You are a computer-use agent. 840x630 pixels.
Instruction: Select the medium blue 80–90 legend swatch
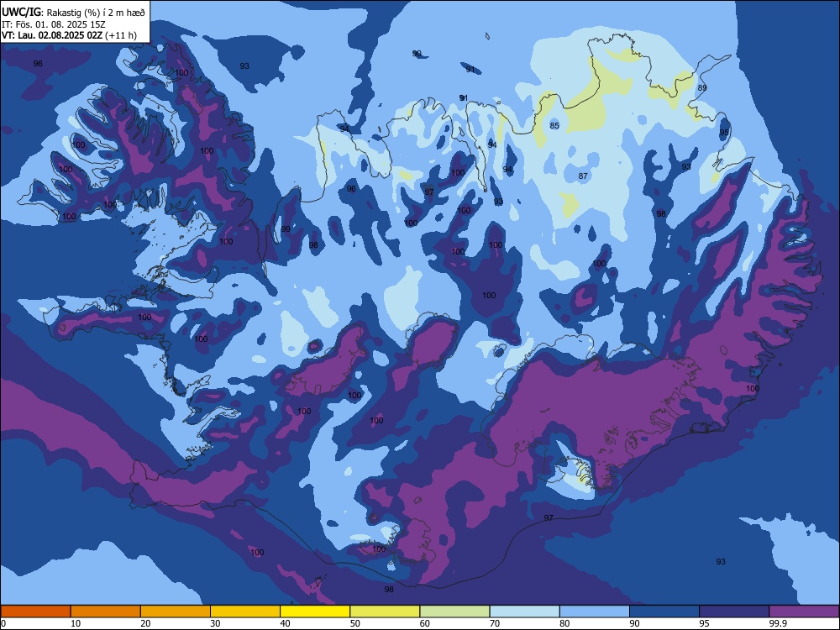coord(595,612)
